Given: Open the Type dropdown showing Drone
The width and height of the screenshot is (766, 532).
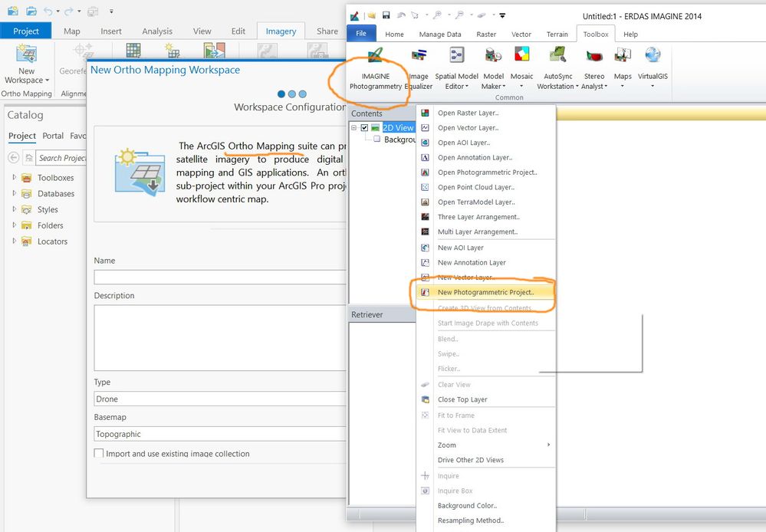Looking at the screenshot, I should [220, 399].
